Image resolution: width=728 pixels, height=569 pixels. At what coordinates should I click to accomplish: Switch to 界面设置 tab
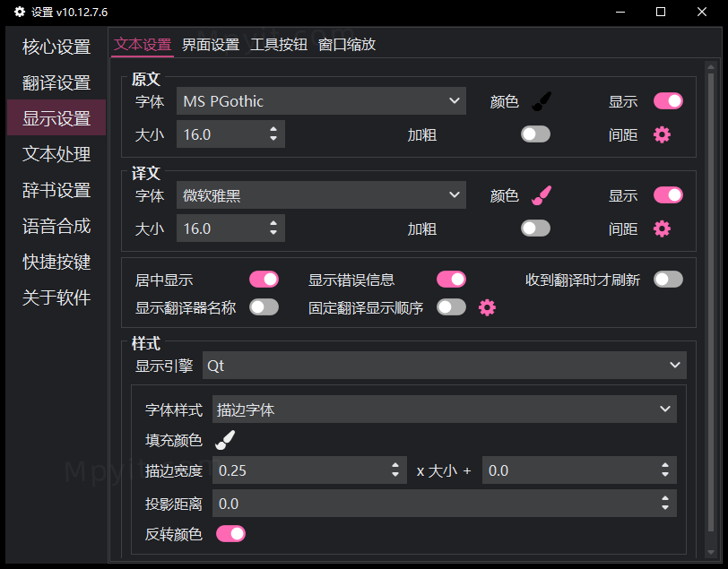[x=211, y=45]
